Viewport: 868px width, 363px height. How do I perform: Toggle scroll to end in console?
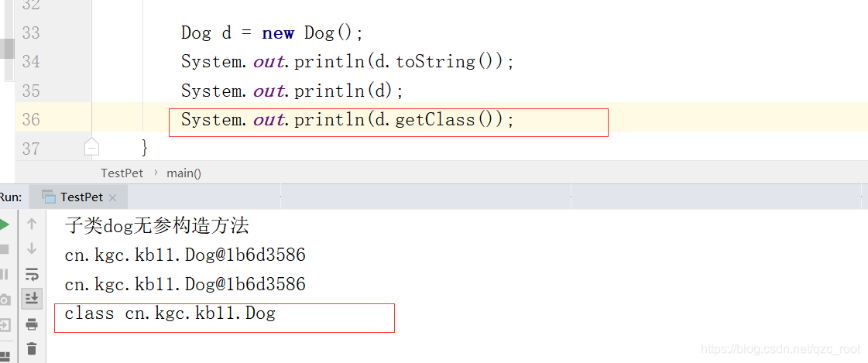coord(32,298)
